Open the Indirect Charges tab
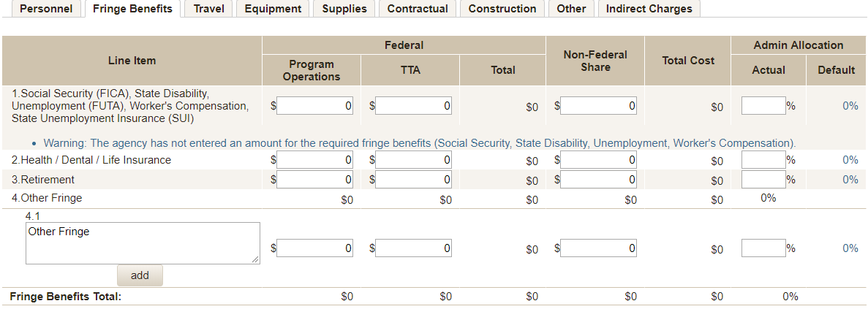The height and width of the screenshot is (309, 868). click(649, 9)
